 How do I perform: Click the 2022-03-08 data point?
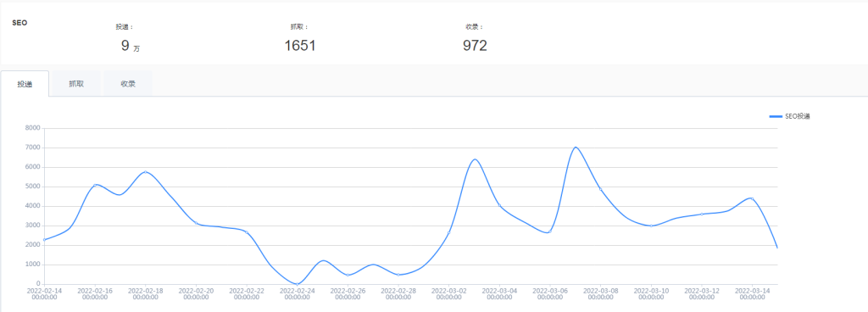point(601,189)
